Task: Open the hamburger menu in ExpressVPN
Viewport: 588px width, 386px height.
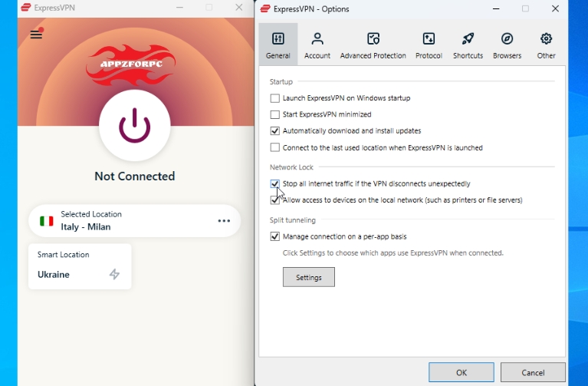Action: click(x=36, y=35)
